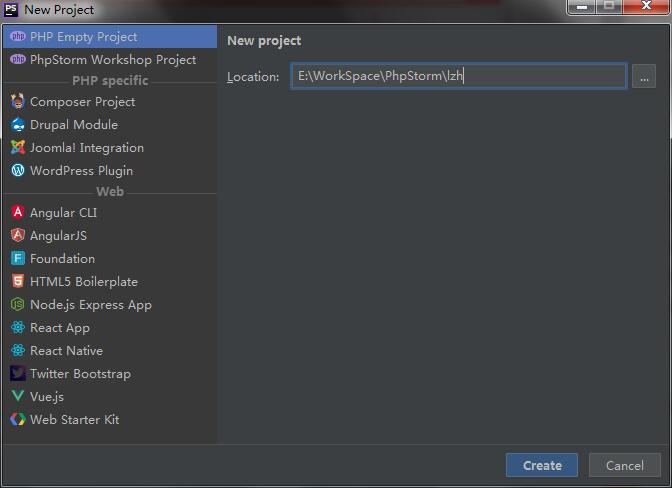Open the location browse (...) button
The height and width of the screenshot is (488, 672).
coord(644,76)
